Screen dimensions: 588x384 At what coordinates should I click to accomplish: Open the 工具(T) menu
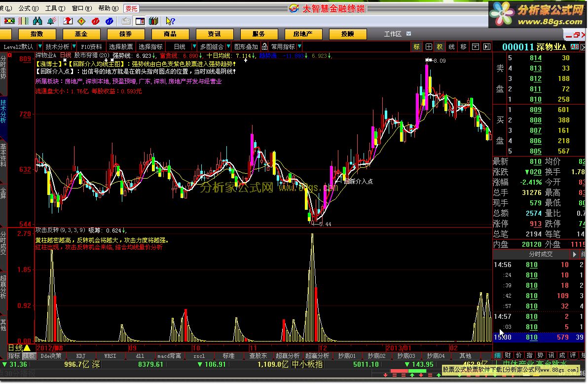coord(55,8)
